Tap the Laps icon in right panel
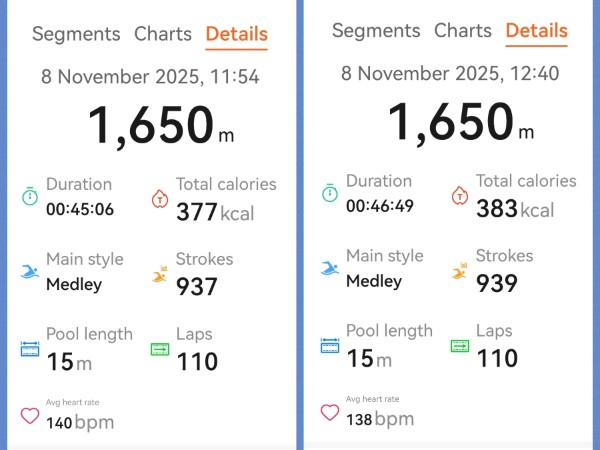This screenshot has width=600, height=450. tap(460, 346)
